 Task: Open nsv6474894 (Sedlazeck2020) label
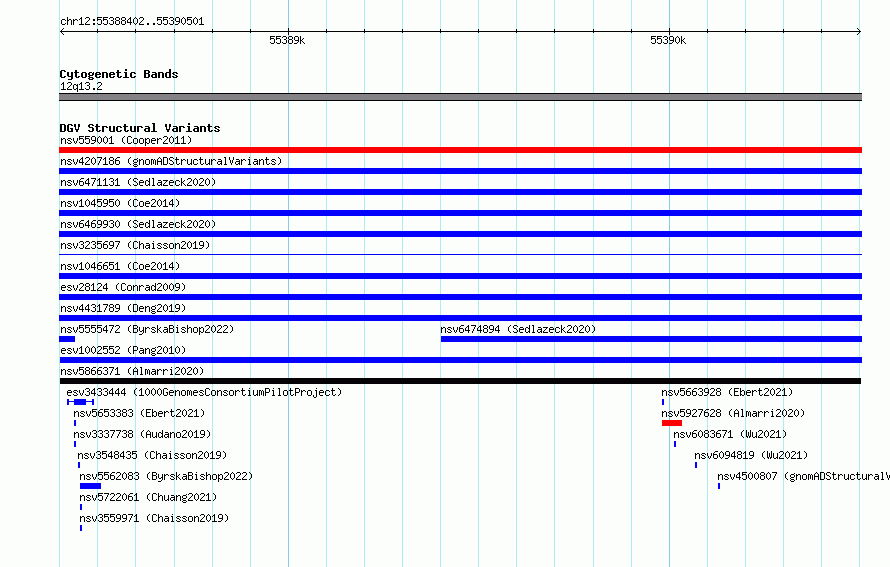click(x=518, y=329)
